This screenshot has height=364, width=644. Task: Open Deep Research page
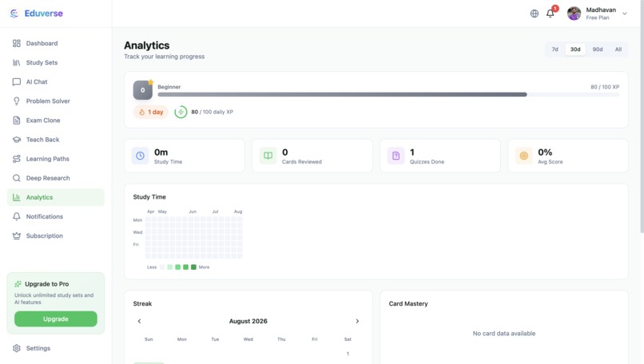tap(56, 178)
